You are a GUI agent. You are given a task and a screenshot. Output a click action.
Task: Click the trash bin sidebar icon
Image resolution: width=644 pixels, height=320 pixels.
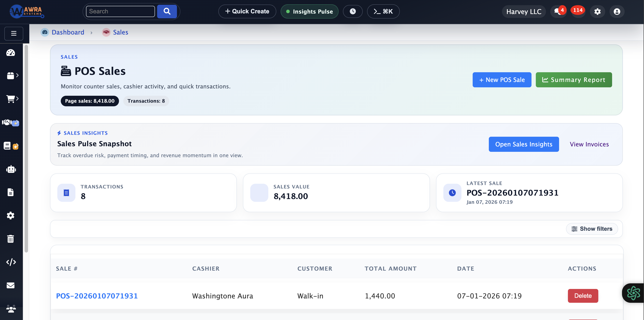(x=11, y=239)
